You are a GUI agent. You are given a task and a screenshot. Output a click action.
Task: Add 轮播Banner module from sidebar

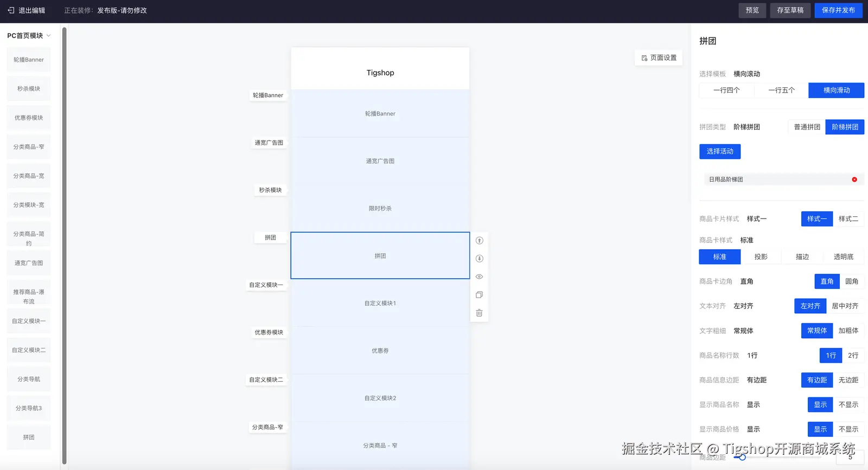pos(29,60)
